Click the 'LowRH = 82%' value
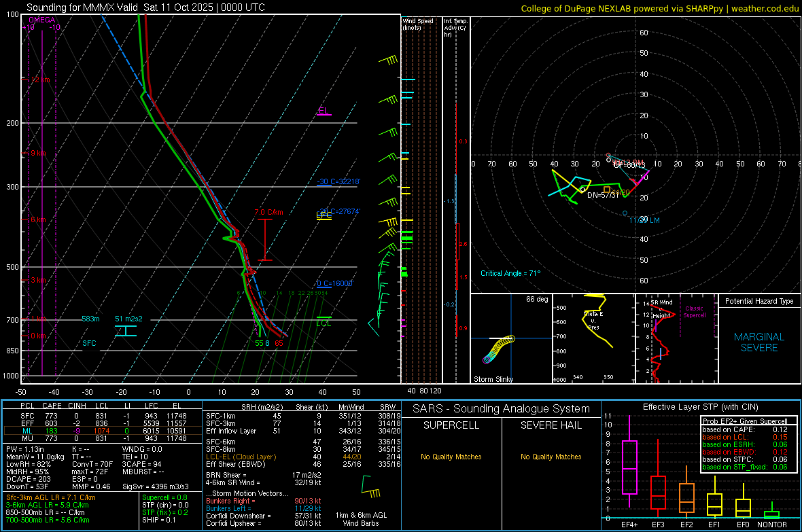Image resolution: width=802 pixels, height=532 pixels. coord(29,464)
